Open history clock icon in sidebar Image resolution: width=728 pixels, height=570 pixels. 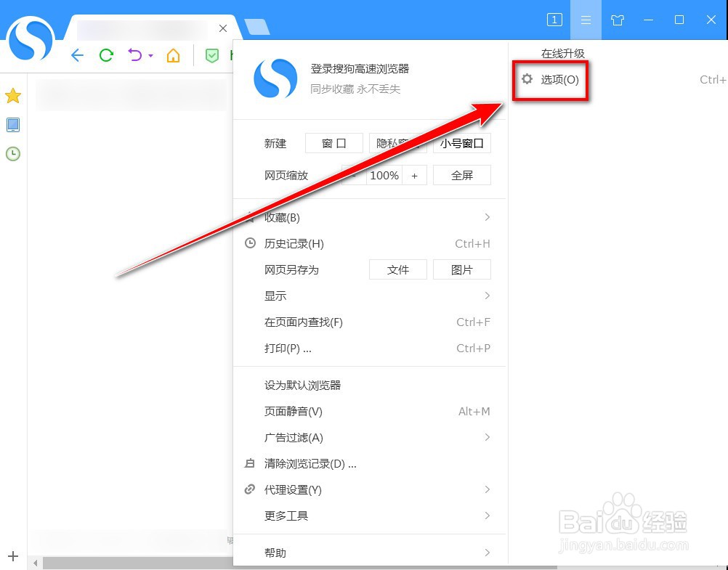pos(12,153)
